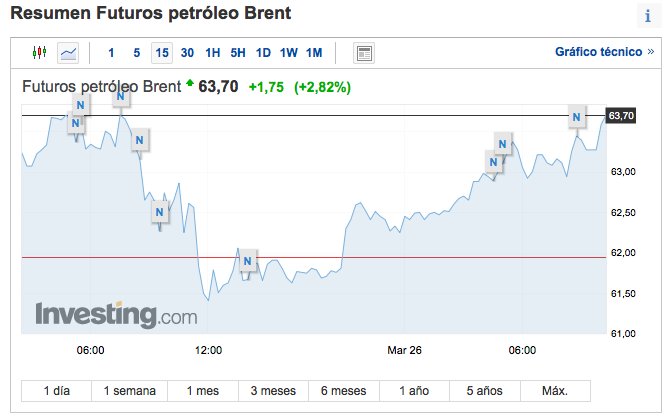Set chart interval to 1W
Viewport: 666px width, 416px height.
coord(288,52)
